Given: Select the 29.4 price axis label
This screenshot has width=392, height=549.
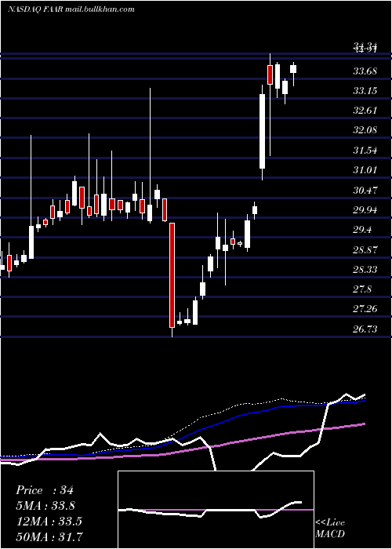Looking at the screenshot, I should coord(362,230).
